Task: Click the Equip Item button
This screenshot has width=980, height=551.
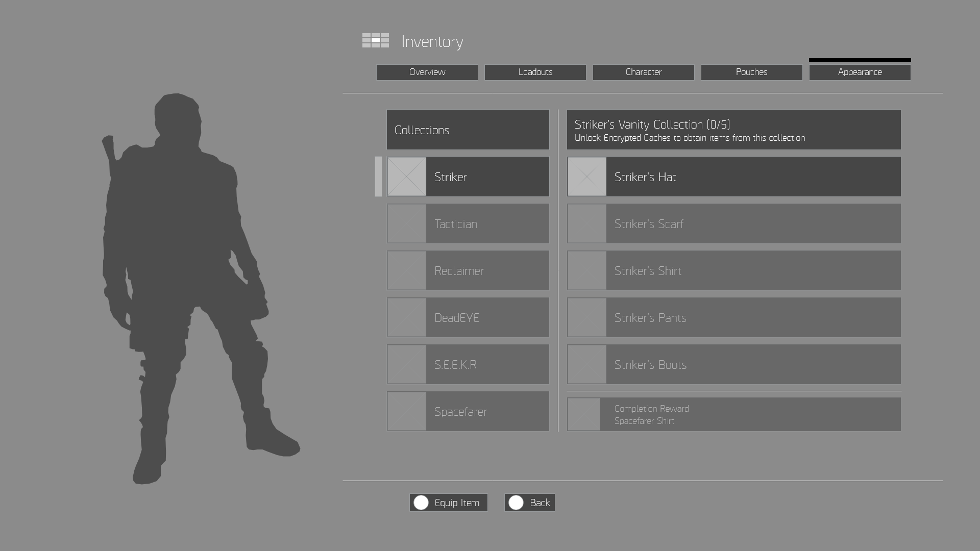Action: coord(449,503)
